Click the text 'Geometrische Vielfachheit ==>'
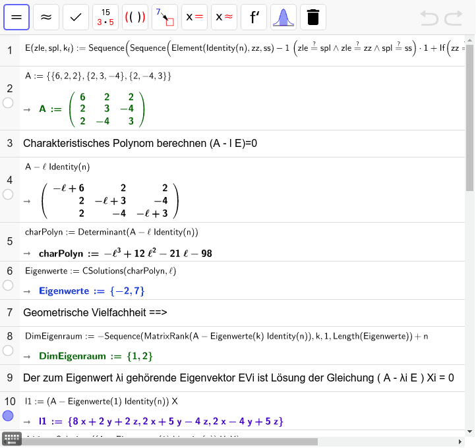This screenshot has width=476, height=448. point(95,313)
